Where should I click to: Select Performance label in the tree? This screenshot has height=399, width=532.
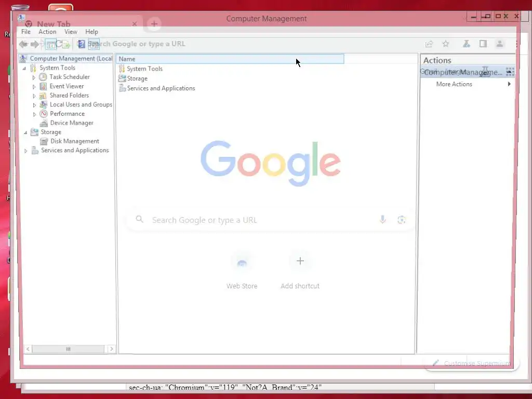point(67,114)
